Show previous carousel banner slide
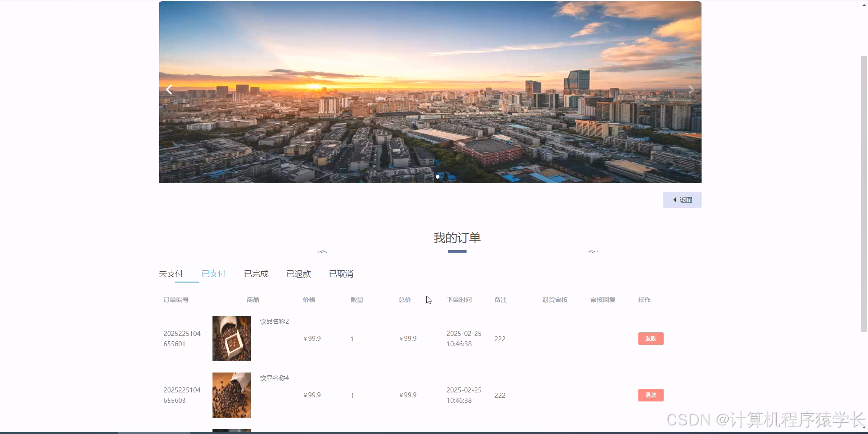 169,90
